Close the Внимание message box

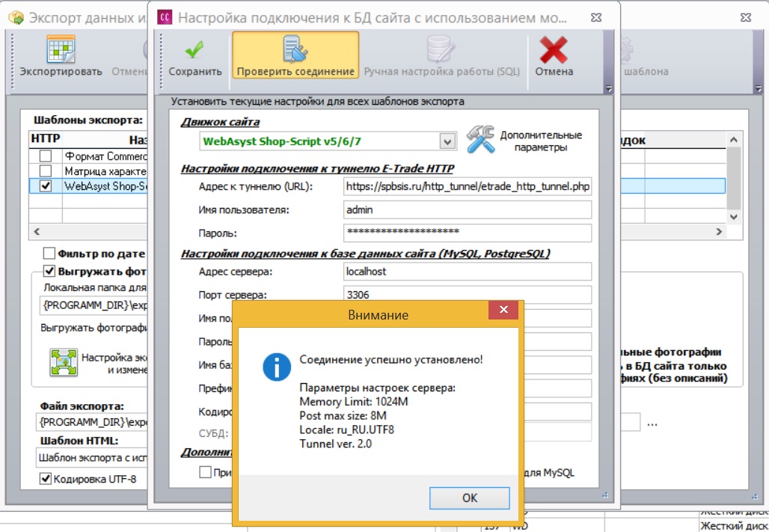coord(503,310)
